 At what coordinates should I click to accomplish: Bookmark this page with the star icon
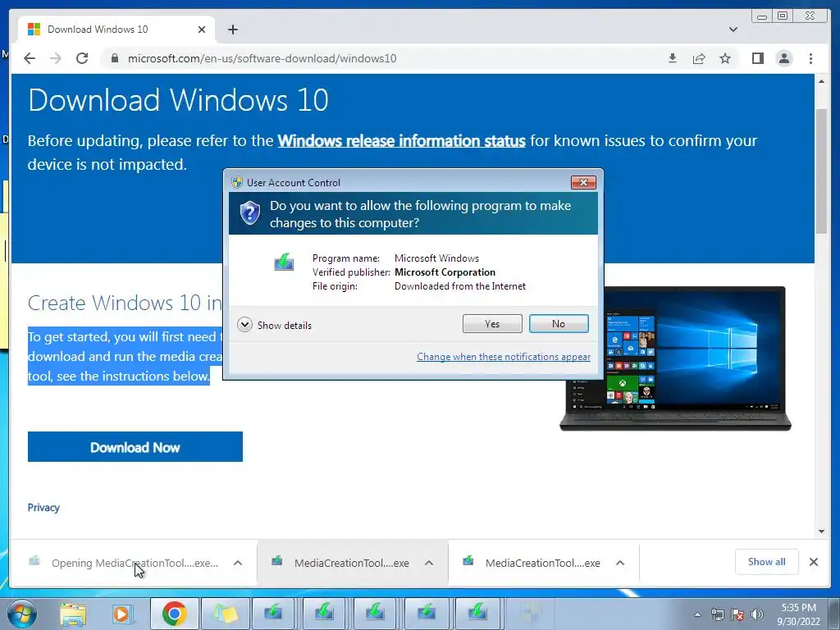point(725,58)
